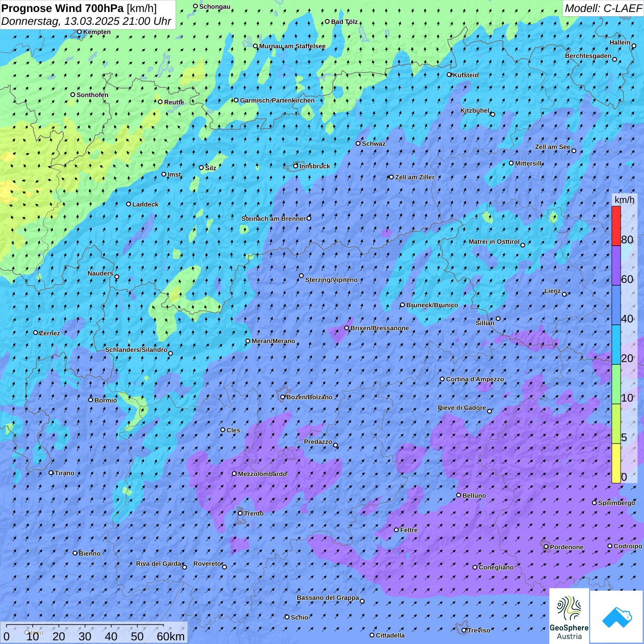Click the yellow 0 km/h legend color
The width and height of the screenshot is (644, 644).
(616, 463)
